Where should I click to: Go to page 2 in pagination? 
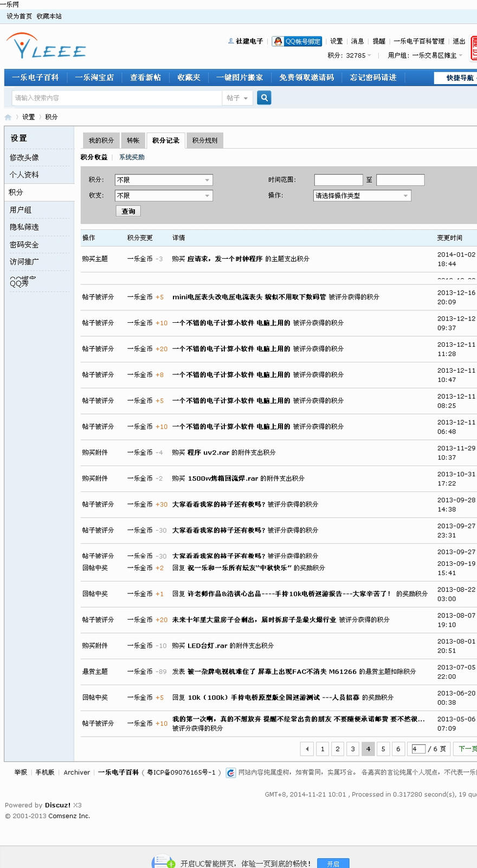[x=338, y=749]
